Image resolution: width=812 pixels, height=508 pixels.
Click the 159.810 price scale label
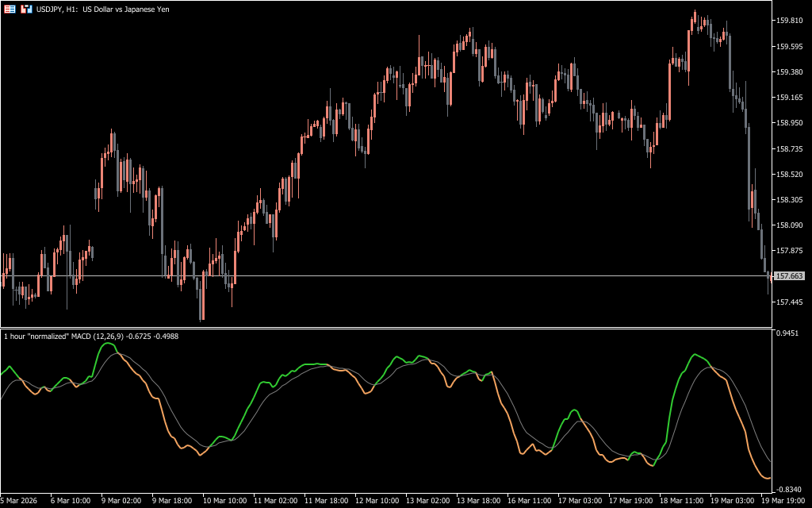791,21
